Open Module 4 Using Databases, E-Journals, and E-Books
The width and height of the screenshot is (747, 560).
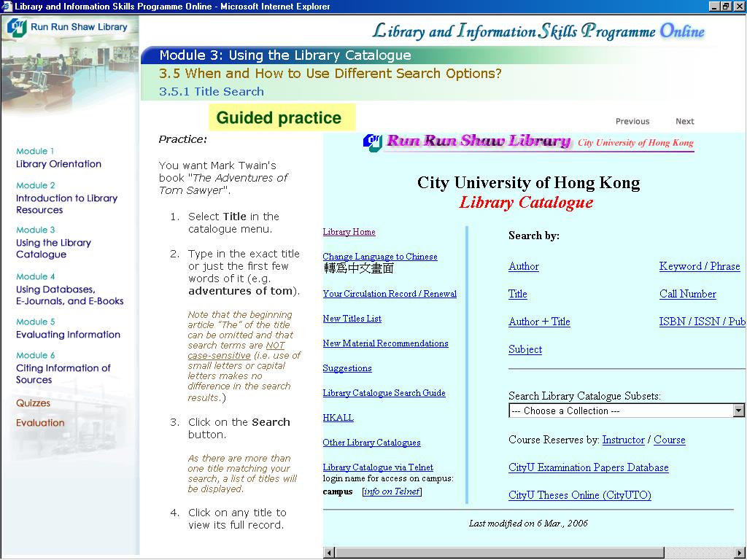(x=69, y=289)
